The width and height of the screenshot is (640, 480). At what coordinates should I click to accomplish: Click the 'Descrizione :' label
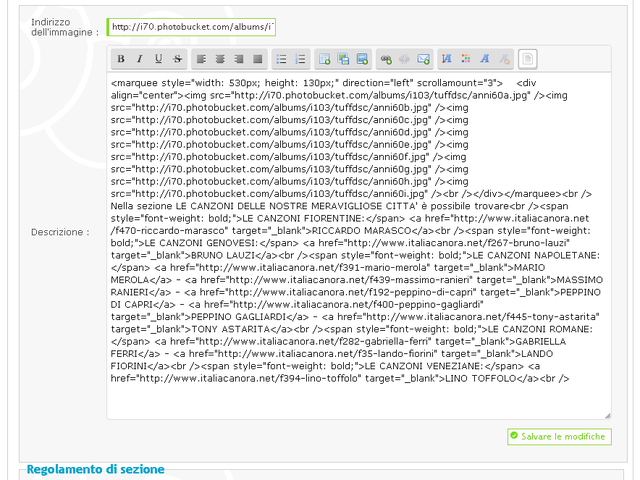[60, 232]
